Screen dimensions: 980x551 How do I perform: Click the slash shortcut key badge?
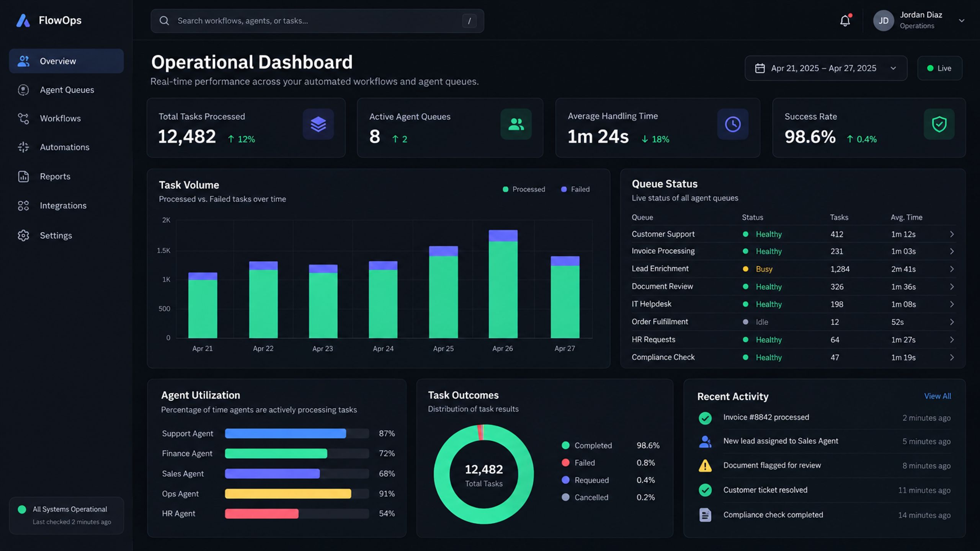tap(469, 21)
